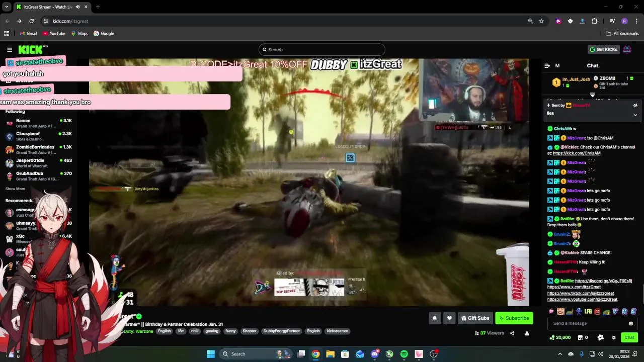Report the stream via warning icon
The width and height of the screenshot is (644, 362).
pyautogui.click(x=527, y=333)
